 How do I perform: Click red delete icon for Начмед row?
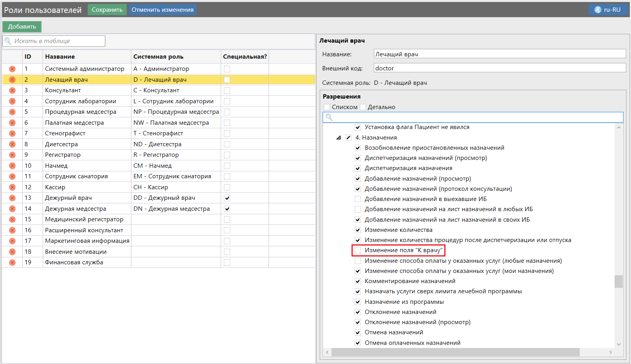coord(12,166)
